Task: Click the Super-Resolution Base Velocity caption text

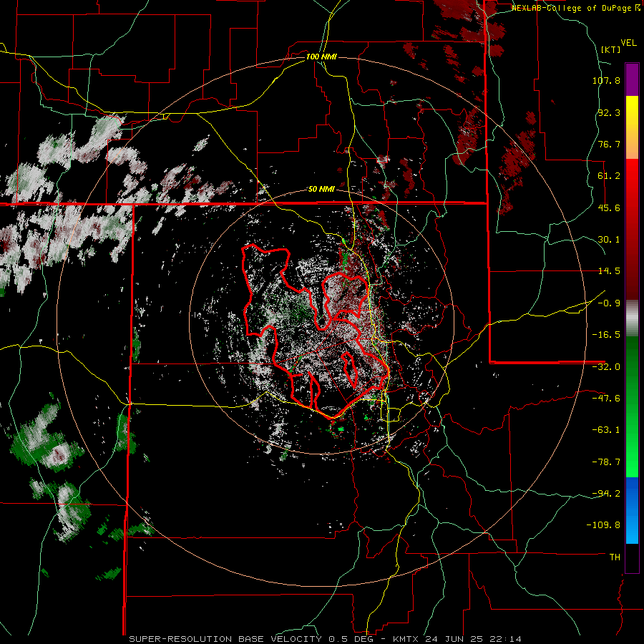Action: pos(326,639)
